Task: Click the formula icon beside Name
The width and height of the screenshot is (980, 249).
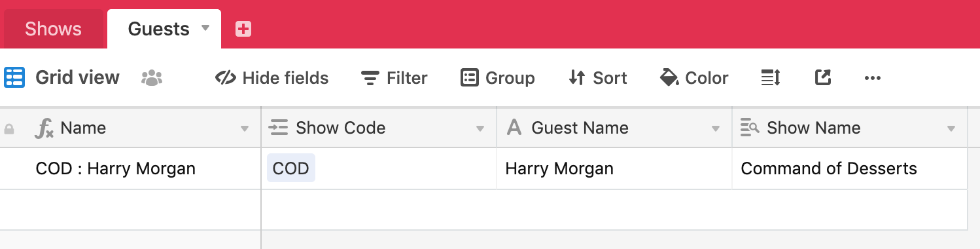Action: (x=44, y=128)
